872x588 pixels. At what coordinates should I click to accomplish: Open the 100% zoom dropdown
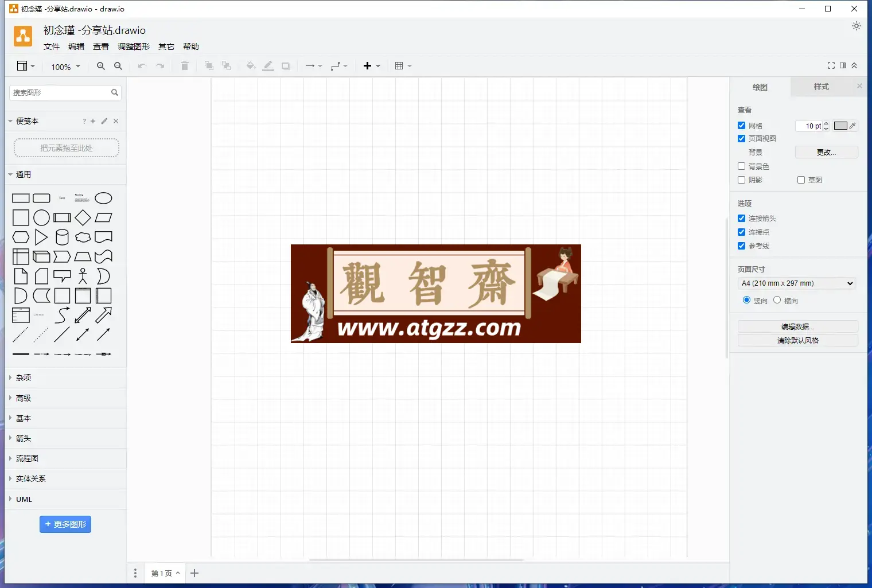click(x=66, y=67)
